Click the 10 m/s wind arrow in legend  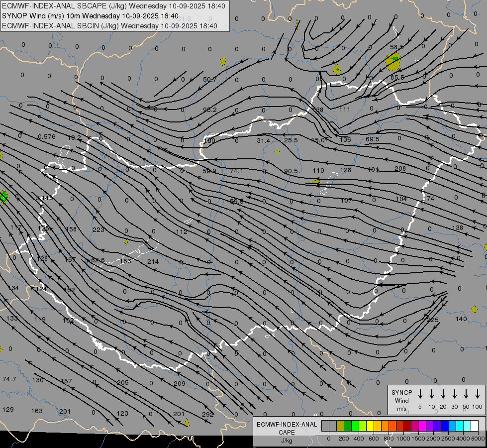point(431,394)
